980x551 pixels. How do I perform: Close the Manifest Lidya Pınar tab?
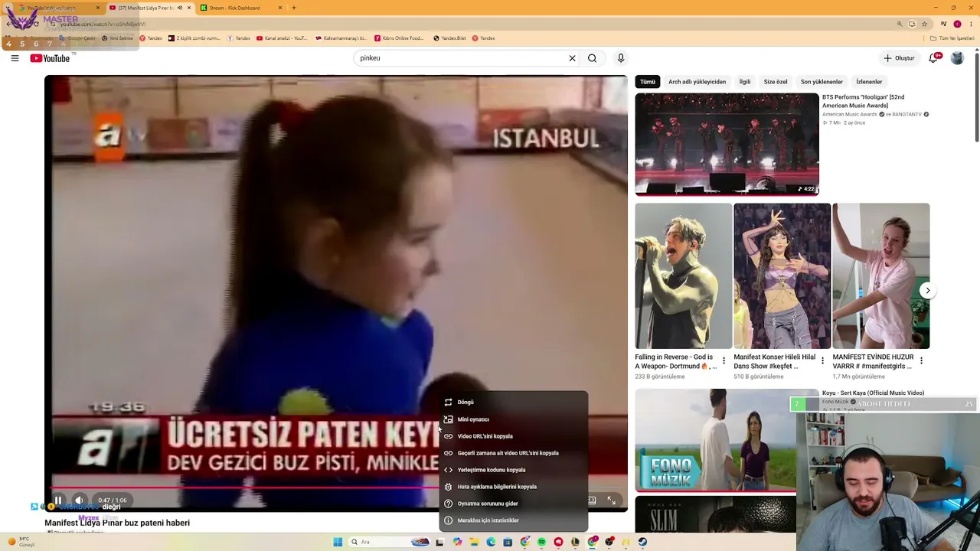[188, 8]
